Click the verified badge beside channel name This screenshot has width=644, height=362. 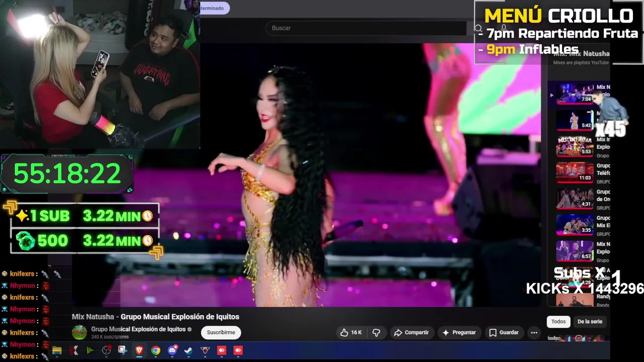tap(190, 329)
